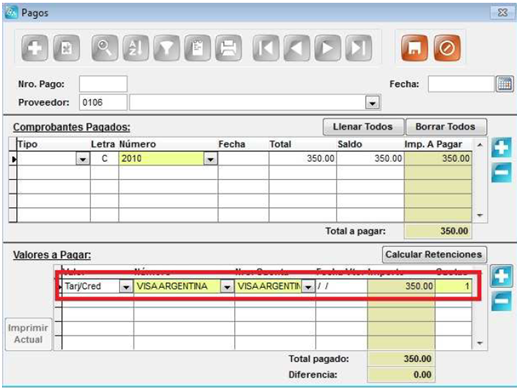Remove row from Valores a Pagar with minus
Image resolution: width=519 pixels, height=391 pixels.
(502, 301)
